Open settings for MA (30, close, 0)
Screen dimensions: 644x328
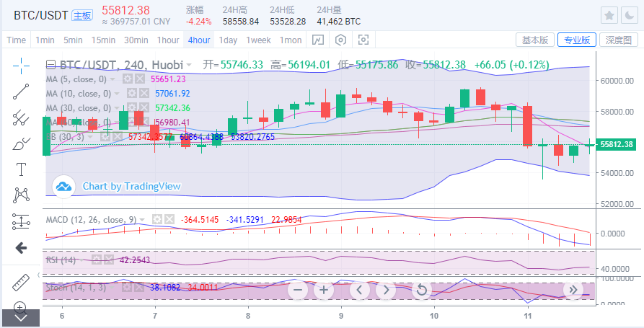131,108
